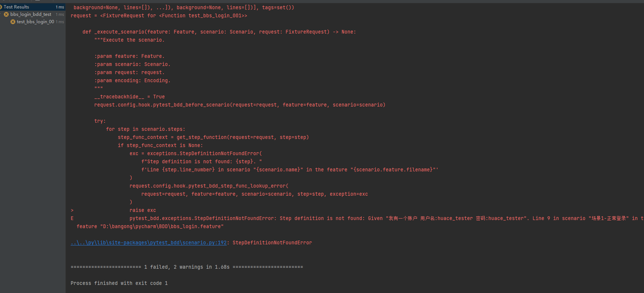Click the feature path 'bbs_login.feature' line

click(150, 226)
